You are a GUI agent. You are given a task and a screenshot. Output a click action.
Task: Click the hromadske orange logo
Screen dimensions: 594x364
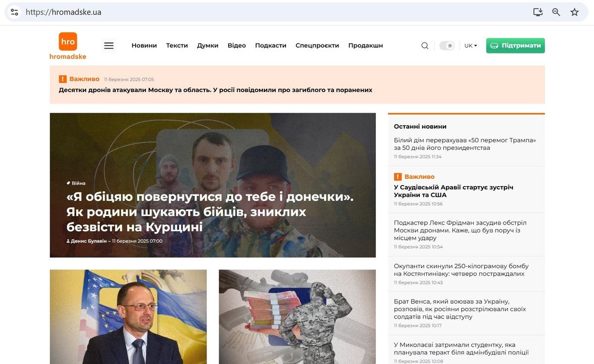[x=68, y=46]
